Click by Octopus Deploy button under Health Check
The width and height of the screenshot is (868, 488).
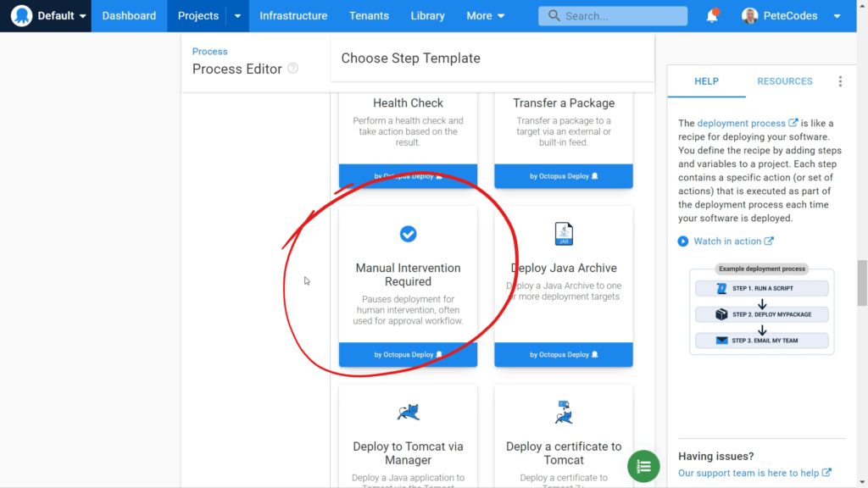[408, 176]
